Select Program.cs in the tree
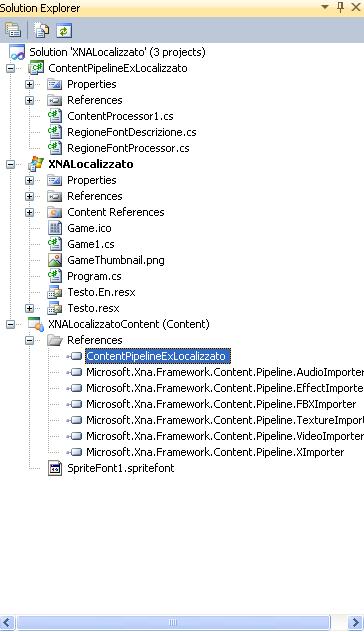This screenshot has height=632, width=364. pyautogui.click(x=94, y=276)
